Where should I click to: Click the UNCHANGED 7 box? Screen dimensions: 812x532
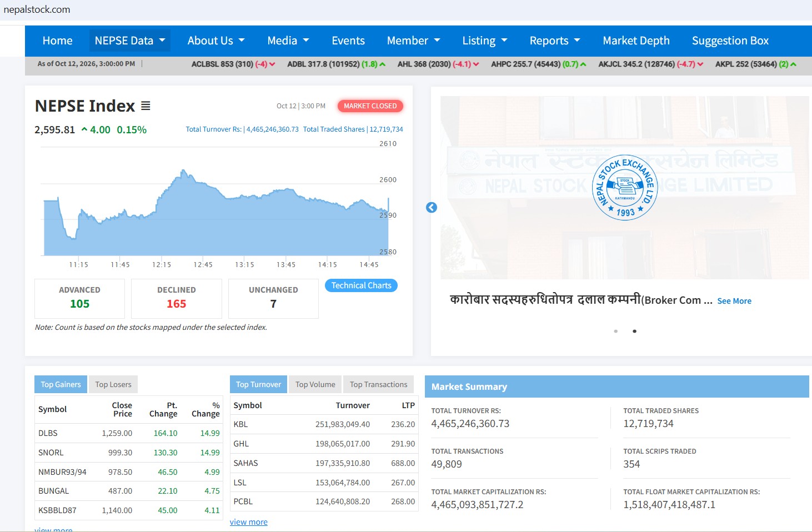point(273,298)
